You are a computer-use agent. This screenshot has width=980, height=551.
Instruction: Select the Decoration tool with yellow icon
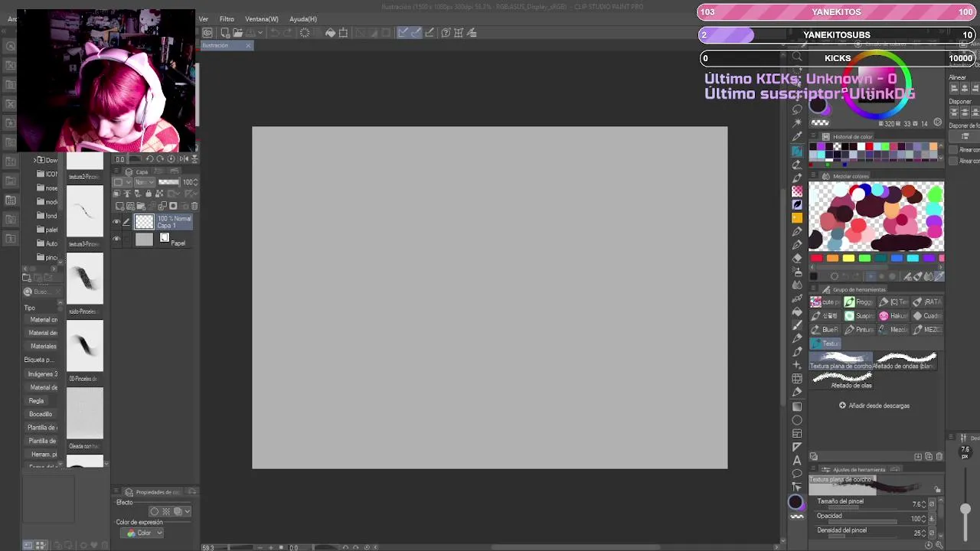797,218
